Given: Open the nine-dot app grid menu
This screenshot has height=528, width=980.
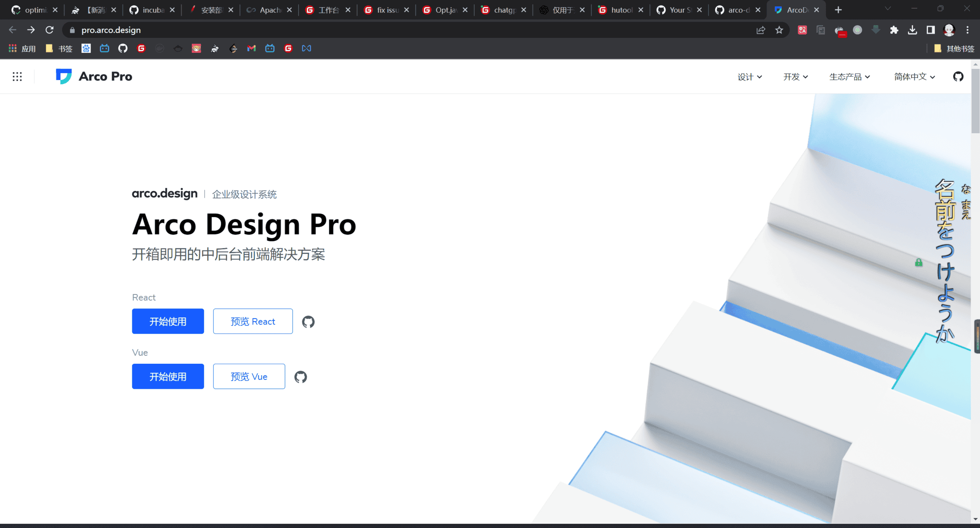Looking at the screenshot, I should (x=17, y=77).
